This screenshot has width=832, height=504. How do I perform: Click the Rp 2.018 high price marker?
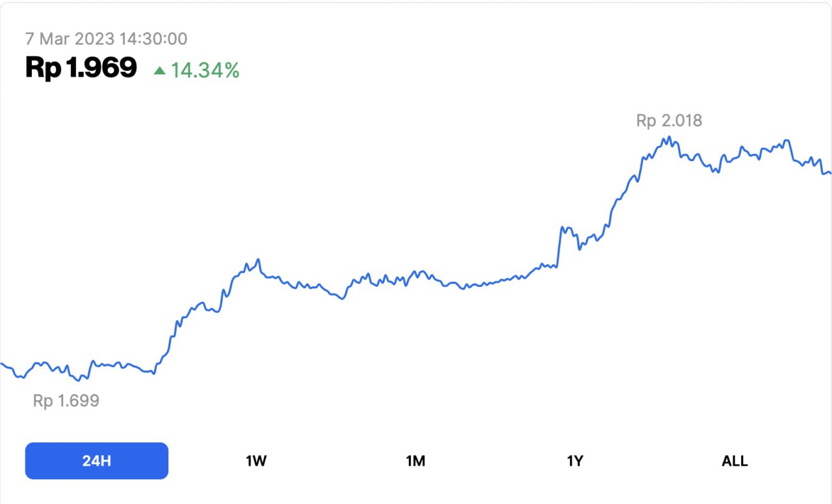pyautogui.click(x=669, y=120)
